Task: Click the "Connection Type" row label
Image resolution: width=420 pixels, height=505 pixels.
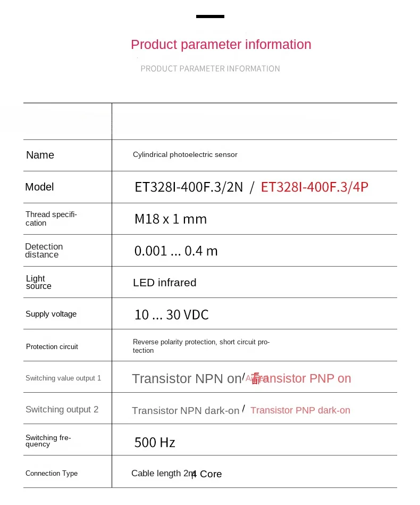Action: point(52,474)
